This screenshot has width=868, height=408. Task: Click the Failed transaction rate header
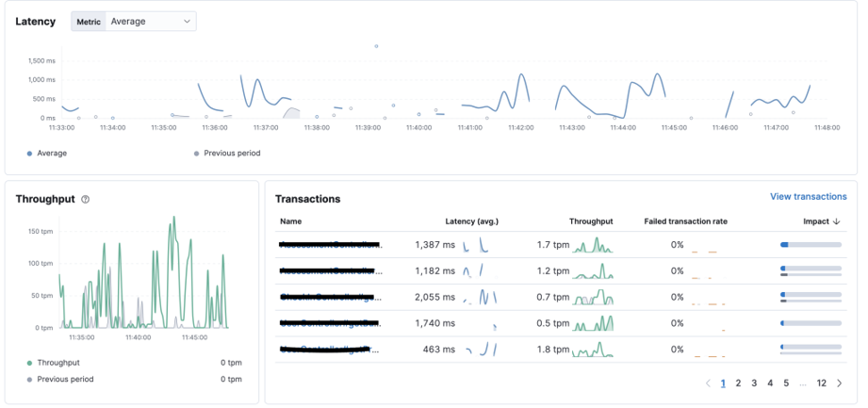tap(686, 220)
